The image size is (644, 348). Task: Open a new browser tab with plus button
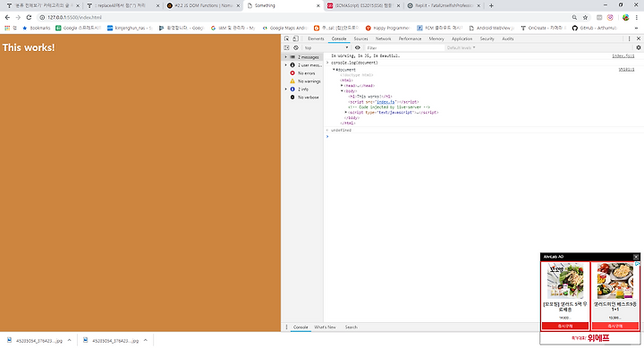click(x=491, y=5)
